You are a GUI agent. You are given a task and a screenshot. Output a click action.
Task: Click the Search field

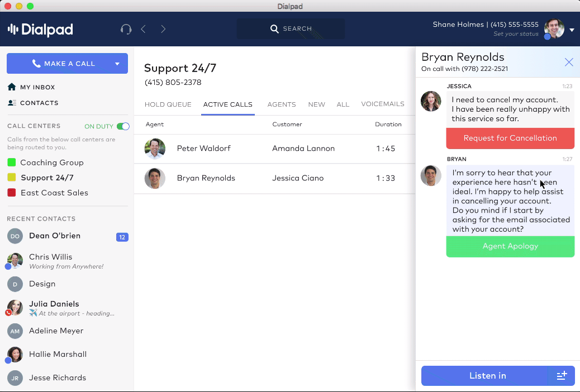(291, 29)
